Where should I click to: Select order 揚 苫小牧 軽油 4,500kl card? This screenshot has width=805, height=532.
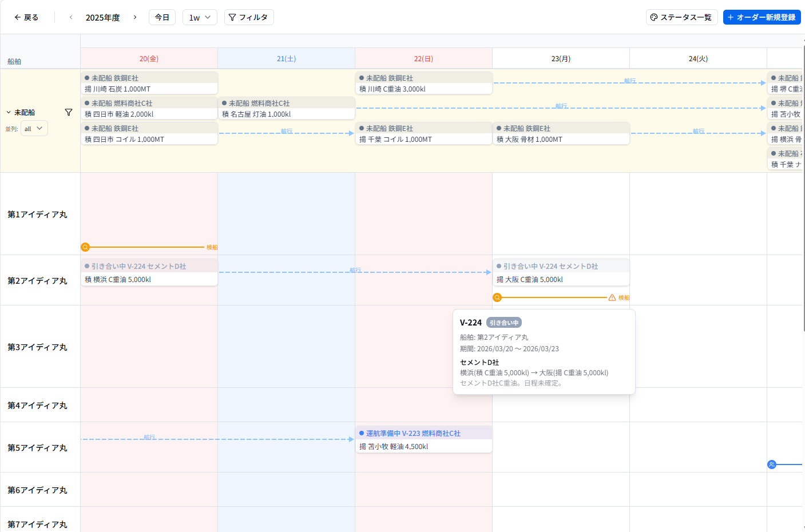click(423, 439)
